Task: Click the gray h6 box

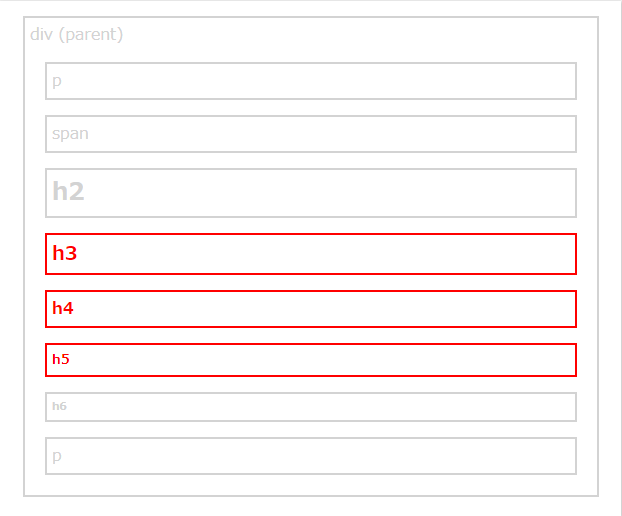Action: point(310,407)
